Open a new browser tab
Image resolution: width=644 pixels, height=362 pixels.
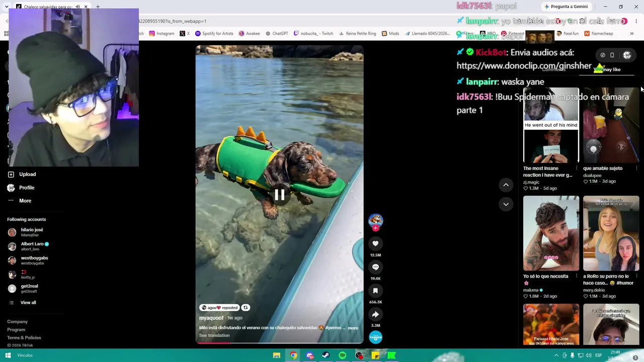98,7
